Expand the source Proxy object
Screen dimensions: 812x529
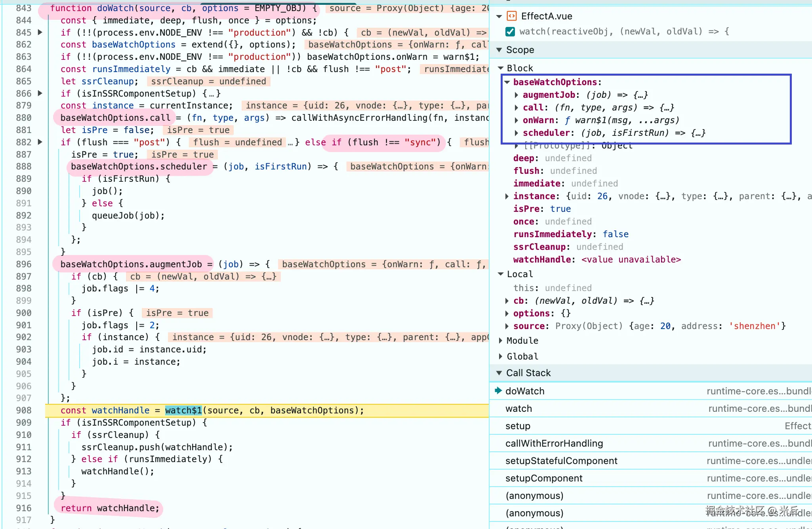point(507,326)
